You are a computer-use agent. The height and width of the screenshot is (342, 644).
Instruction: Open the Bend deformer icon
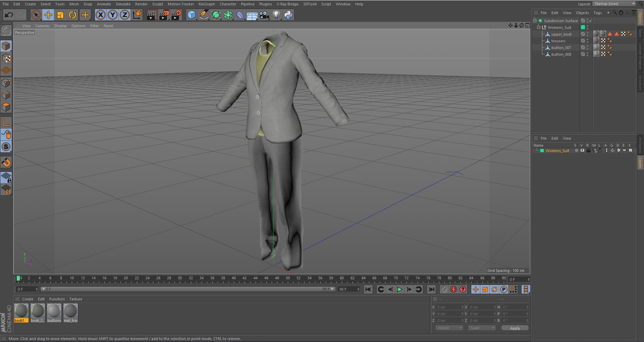coord(240,15)
